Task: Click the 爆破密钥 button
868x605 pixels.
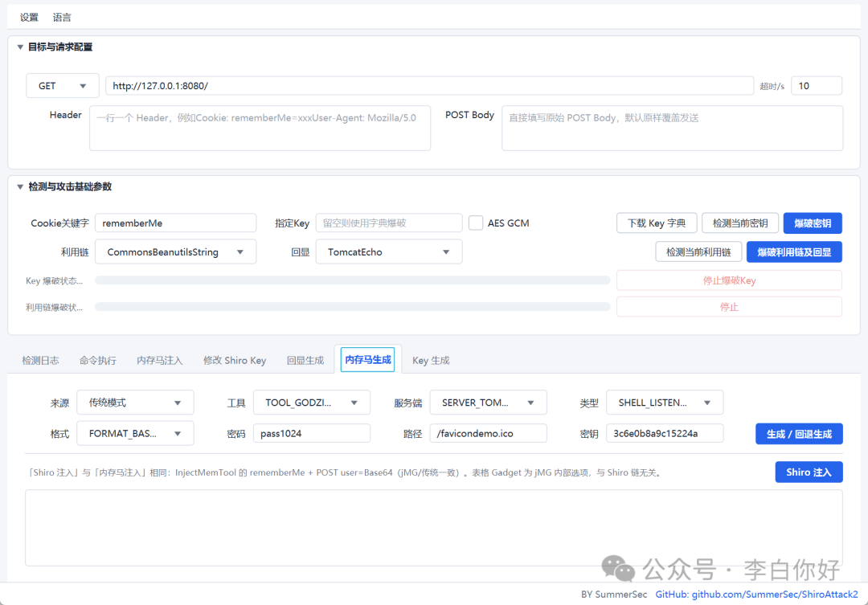Action: [x=813, y=223]
